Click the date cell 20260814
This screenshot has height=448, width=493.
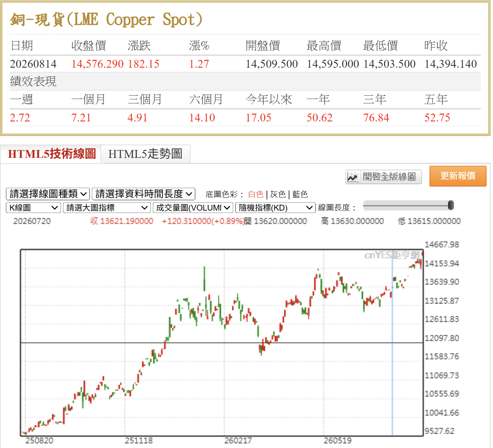tap(33, 64)
